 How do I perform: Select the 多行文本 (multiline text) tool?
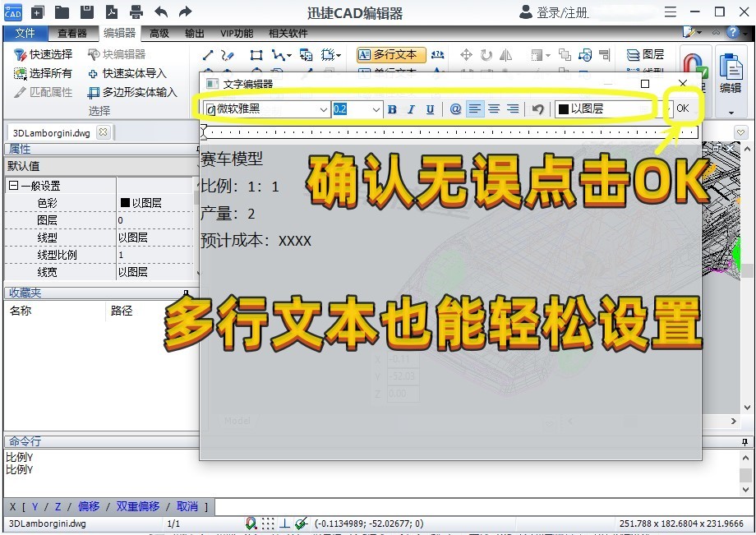390,54
